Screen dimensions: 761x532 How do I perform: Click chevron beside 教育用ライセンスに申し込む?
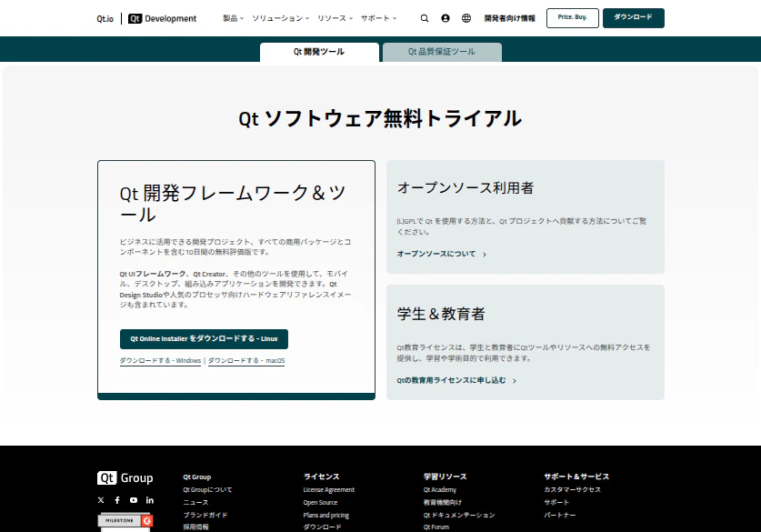tap(515, 381)
